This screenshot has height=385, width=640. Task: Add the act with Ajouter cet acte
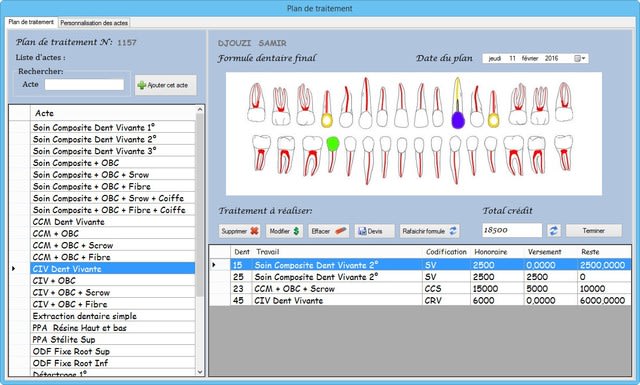(x=165, y=85)
